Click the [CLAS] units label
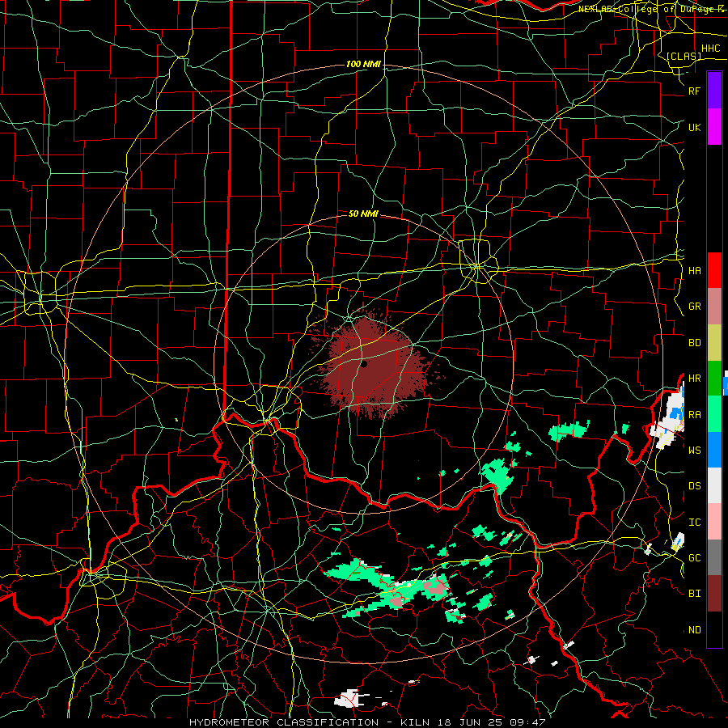This screenshot has width=728, height=728. pos(684,56)
